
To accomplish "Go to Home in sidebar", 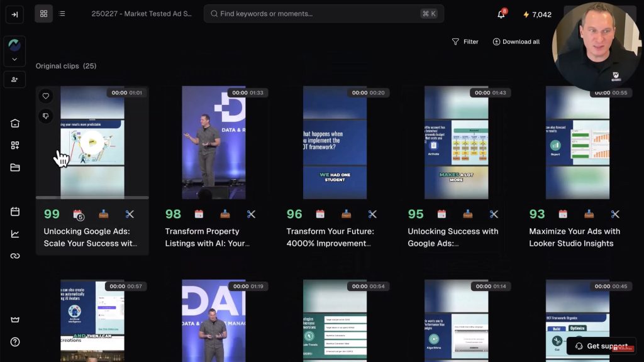I will [15, 123].
